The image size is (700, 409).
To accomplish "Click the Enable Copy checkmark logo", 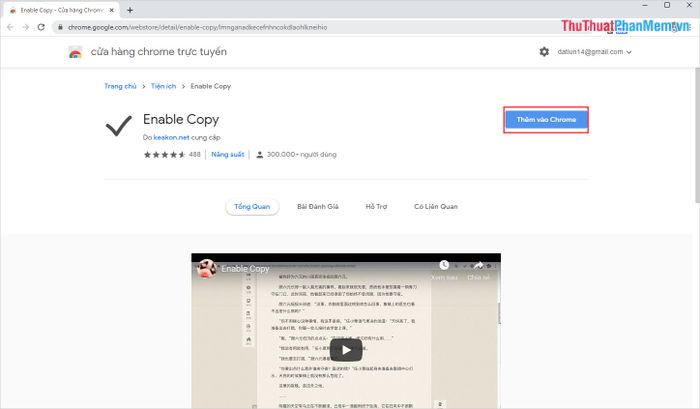I will 119,125.
